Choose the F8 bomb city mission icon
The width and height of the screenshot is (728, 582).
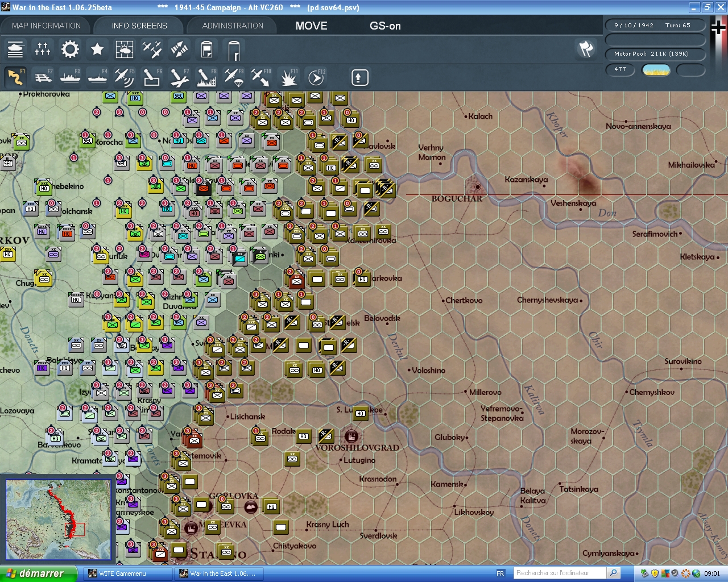pos(206,77)
